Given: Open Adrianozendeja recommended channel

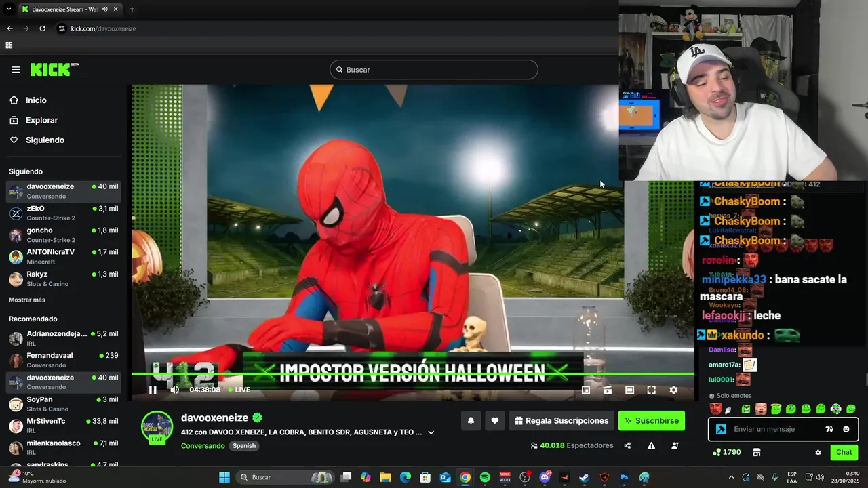Looking at the screenshot, I should pos(63,338).
